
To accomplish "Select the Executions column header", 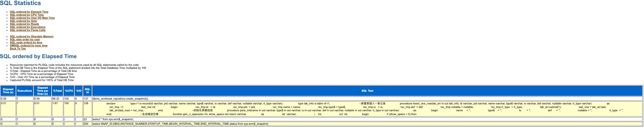I will pyautogui.click(x=25, y=91).
